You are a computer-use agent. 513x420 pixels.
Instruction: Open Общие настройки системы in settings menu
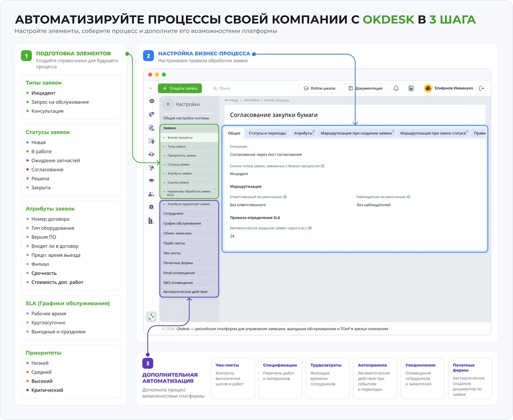tap(186, 118)
